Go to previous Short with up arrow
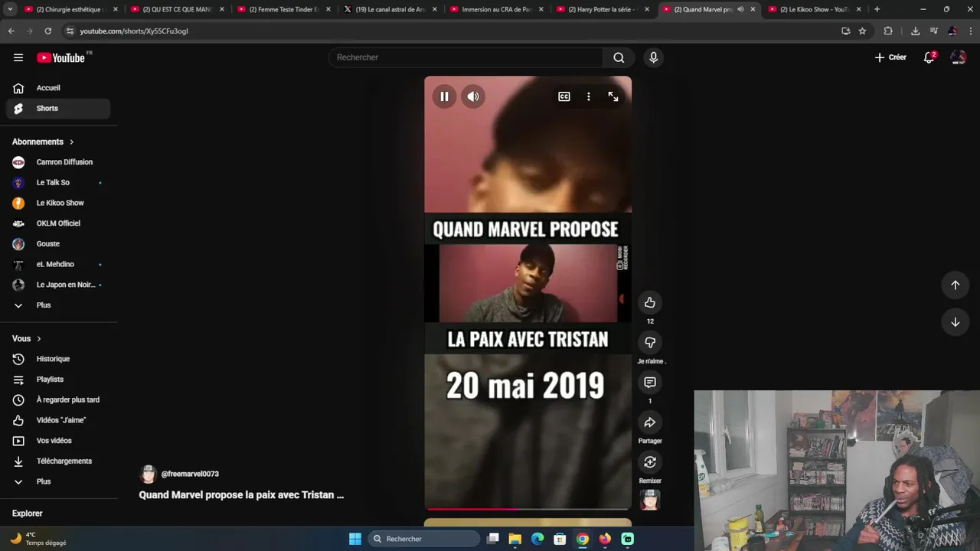The width and height of the screenshot is (980, 551). tap(955, 285)
